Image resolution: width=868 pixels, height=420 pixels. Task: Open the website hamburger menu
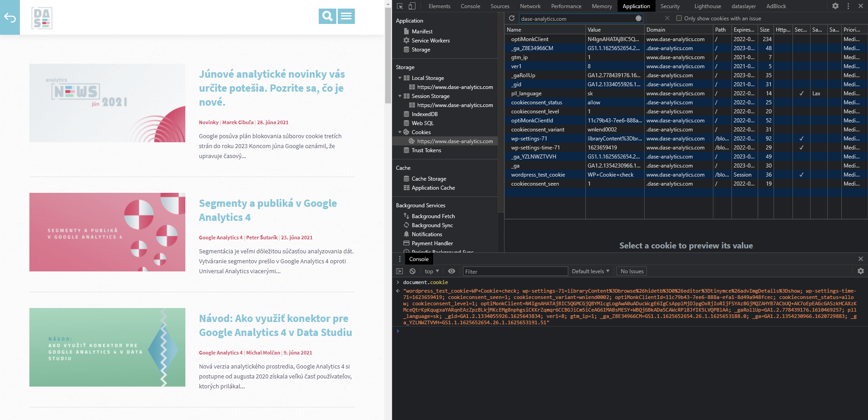[x=346, y=16]
